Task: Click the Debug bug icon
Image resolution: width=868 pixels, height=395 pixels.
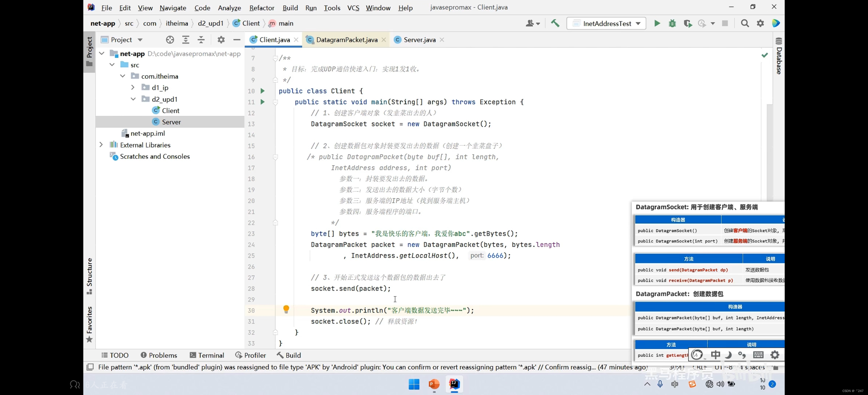Action: point(672,23)
